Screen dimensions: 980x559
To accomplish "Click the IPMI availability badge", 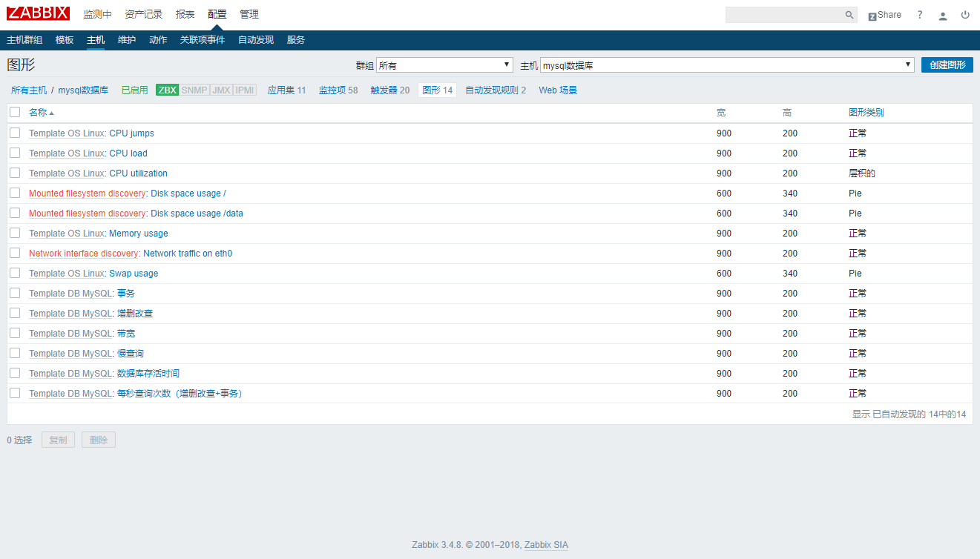I will tap(245, 90).
